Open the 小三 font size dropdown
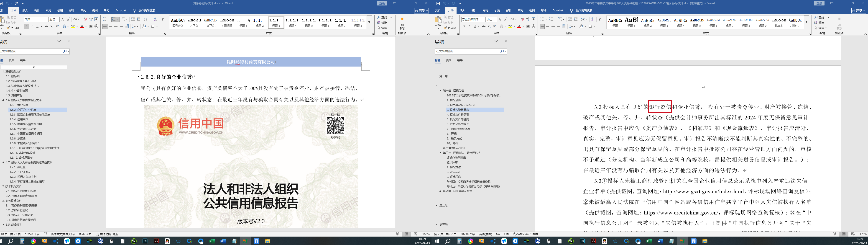Screen dimensions: 868x245 point(495,19)
